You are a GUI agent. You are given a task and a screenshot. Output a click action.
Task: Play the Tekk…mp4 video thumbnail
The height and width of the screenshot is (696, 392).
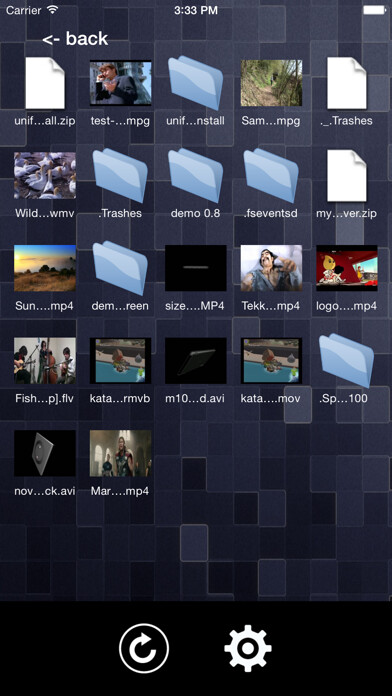point(271,268)
